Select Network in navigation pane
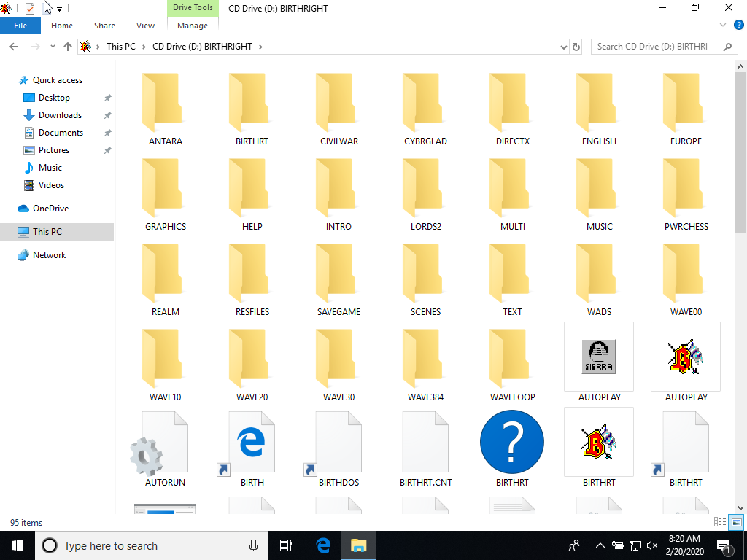747x560 pixels. coord(49,255)
